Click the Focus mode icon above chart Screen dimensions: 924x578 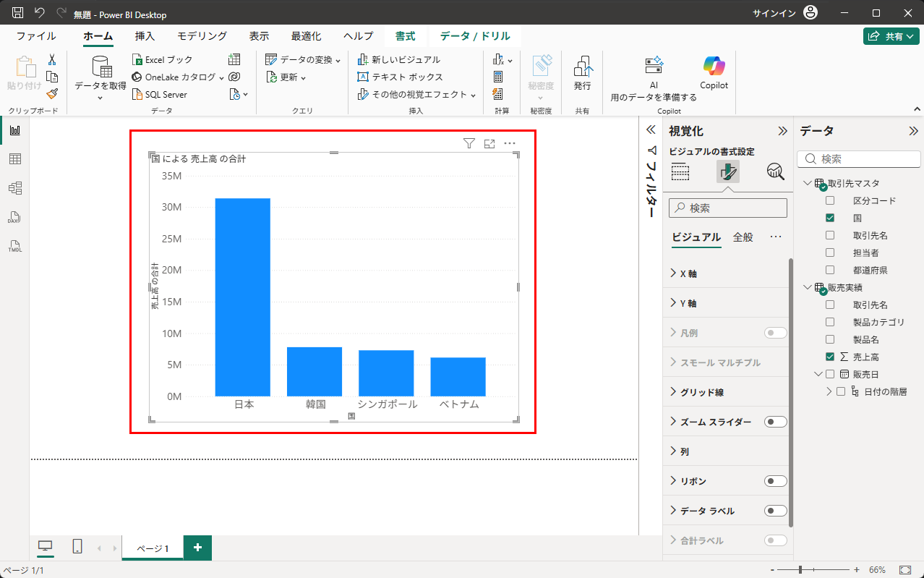click(489, 144)
